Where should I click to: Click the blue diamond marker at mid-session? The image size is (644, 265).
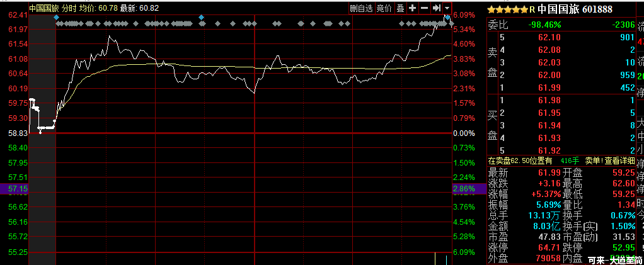pos(201,17)
